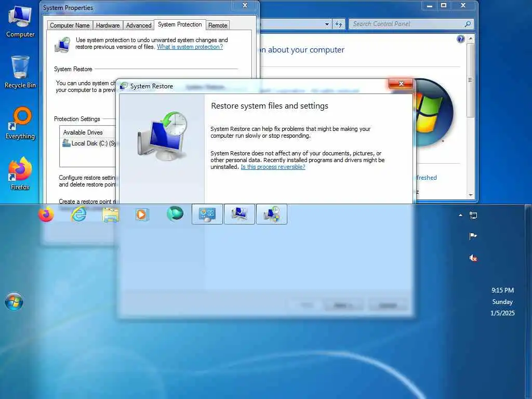
Task: Select the Everything desktop shortcut
Action: (x=20, y=123)
